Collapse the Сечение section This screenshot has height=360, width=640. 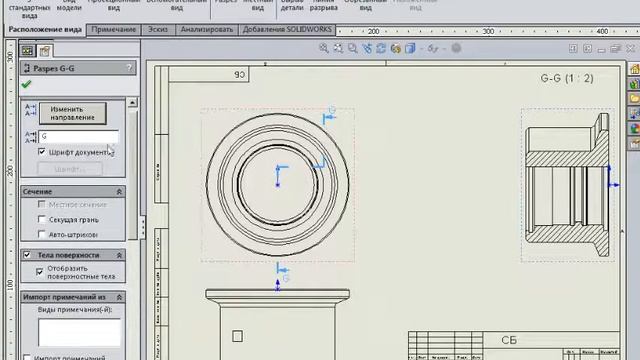click(x=119, y=191)
